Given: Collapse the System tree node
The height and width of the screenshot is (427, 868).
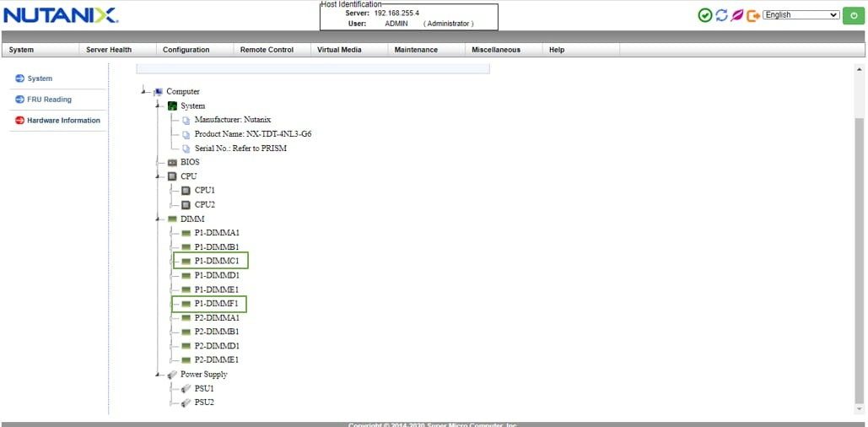Looking at the screenshot, I should point(158,105).
